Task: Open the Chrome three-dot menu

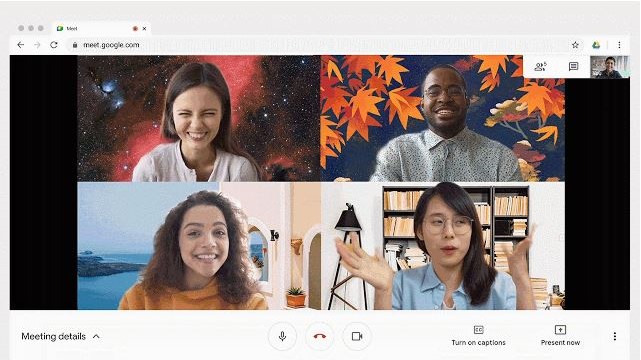Action: 619,45
